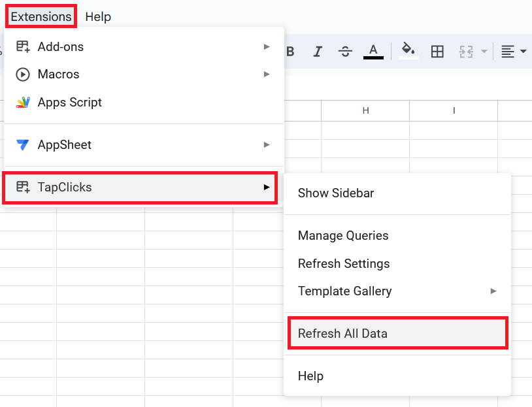Apply strikethrough formatting

click(345, 52)
